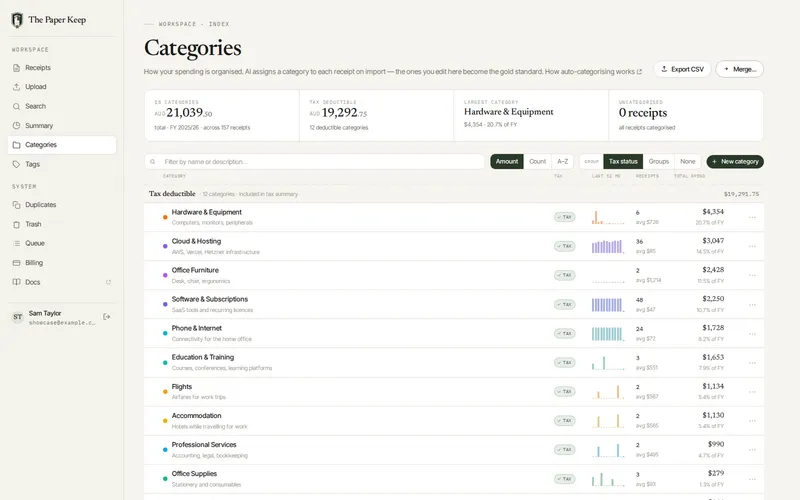
Task: Open Hardware & Equipment row options menu
Action: (752, 217)
